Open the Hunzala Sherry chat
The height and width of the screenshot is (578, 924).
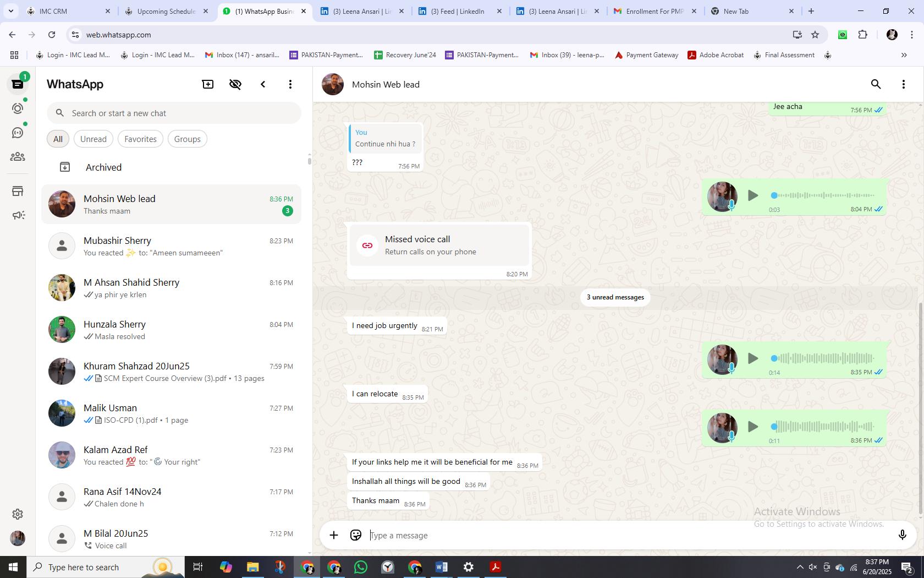click(171, 330)
